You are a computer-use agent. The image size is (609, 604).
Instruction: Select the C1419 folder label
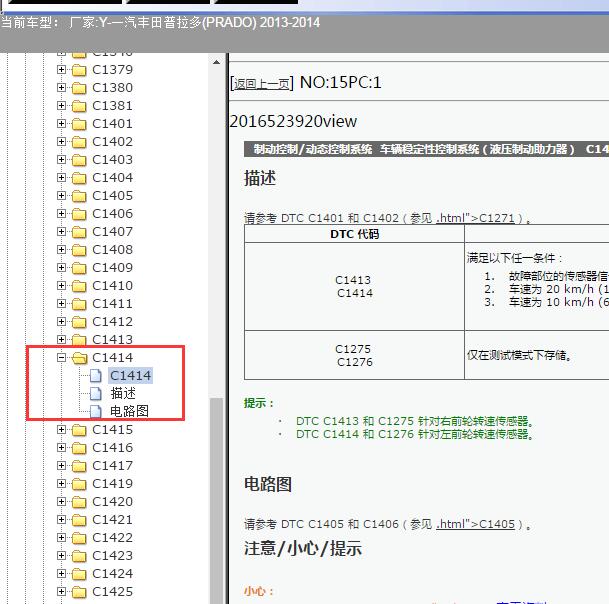coord(113,484)
